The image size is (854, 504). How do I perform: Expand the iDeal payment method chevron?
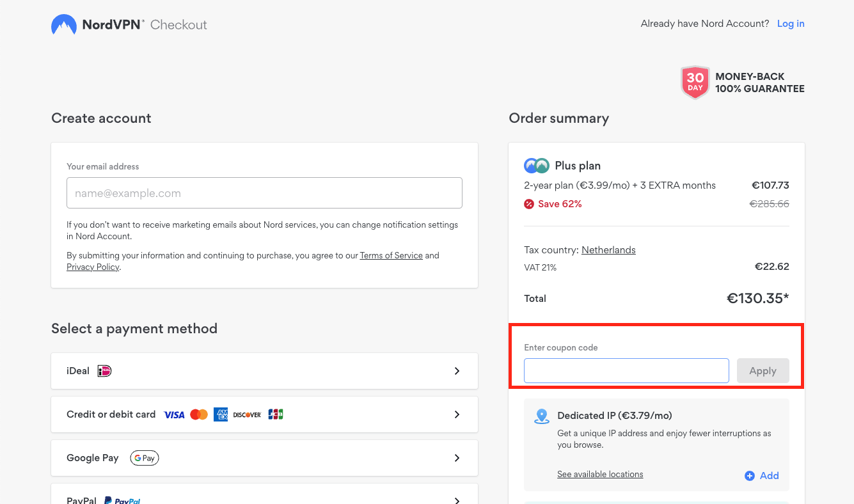[457, 371]
